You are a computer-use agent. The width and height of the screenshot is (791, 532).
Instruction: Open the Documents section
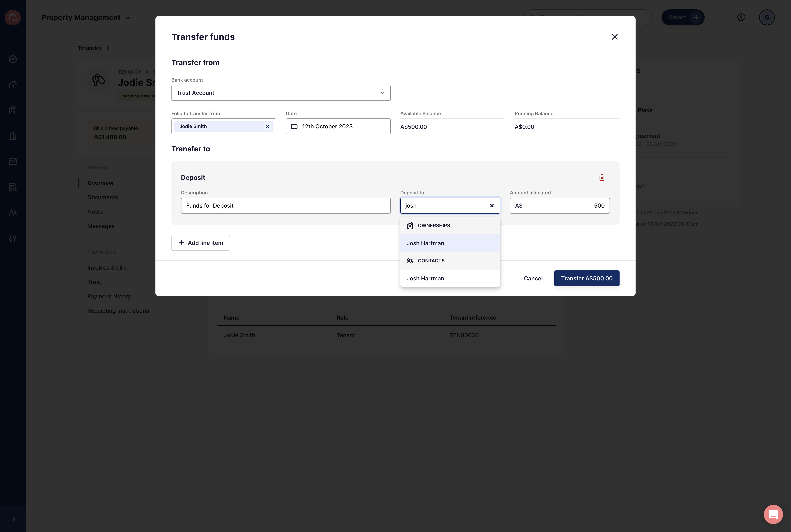(102, 197)
